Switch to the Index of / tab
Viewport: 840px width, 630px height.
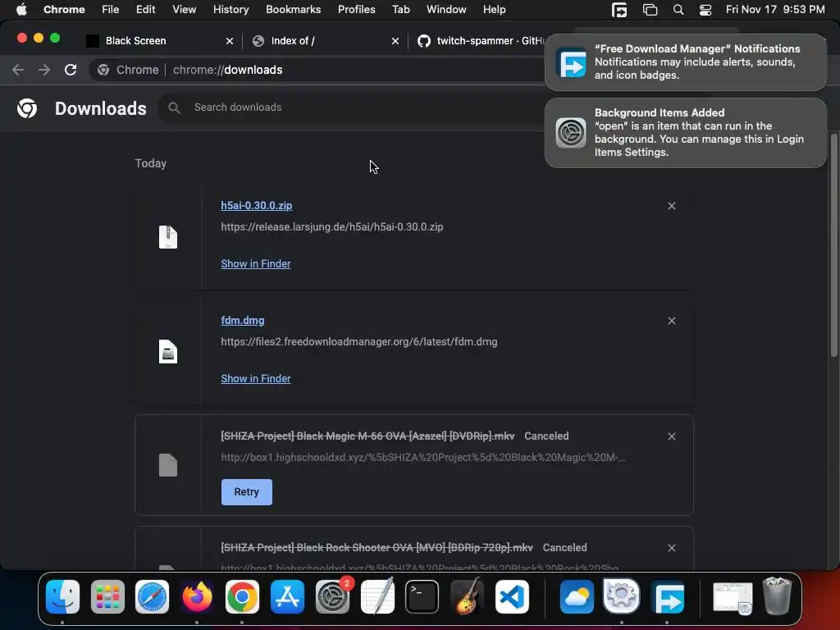325,41
